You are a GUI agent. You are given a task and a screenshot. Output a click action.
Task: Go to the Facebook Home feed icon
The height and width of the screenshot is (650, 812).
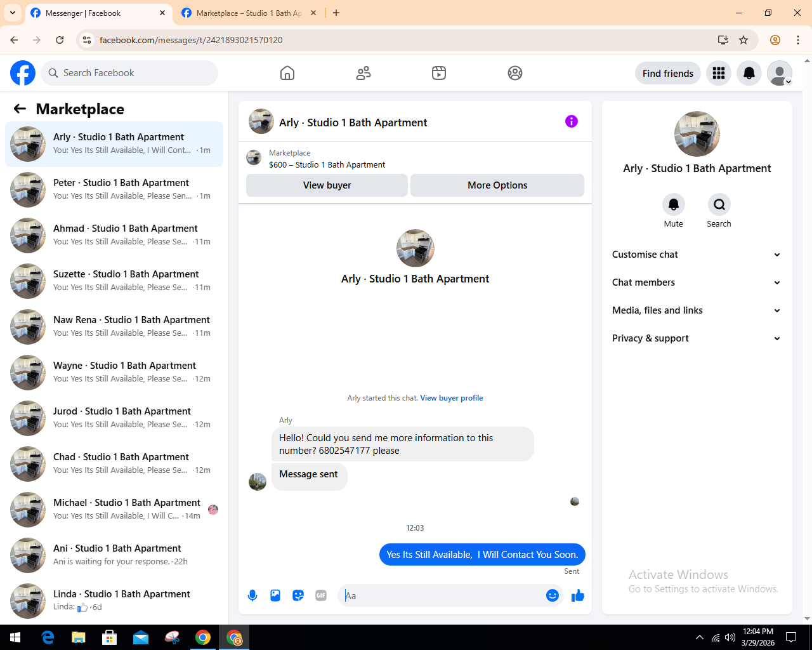pyautogui.click(x=287, y=73)
